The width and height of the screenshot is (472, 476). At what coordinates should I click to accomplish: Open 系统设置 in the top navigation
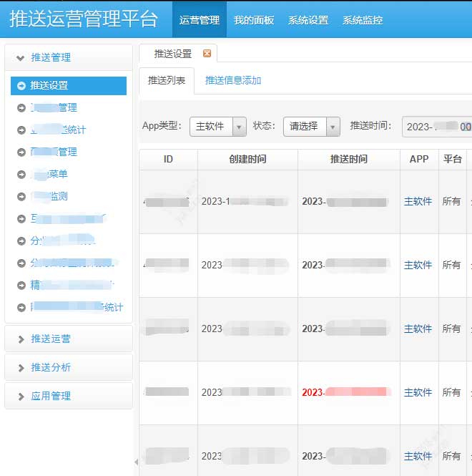[308, 20]
